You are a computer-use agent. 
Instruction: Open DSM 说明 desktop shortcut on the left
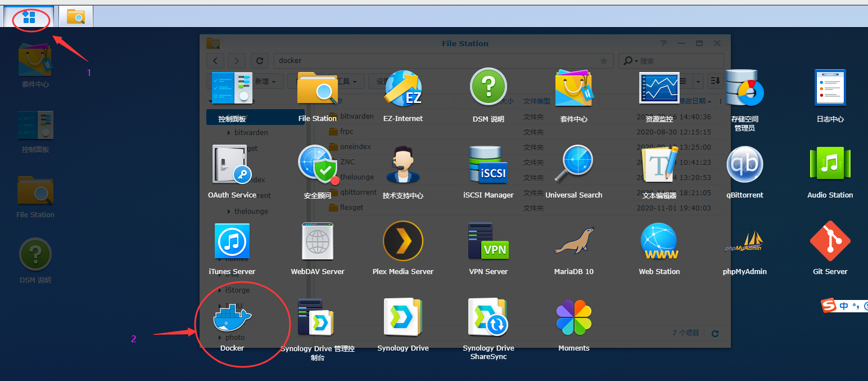click(35, 262)
